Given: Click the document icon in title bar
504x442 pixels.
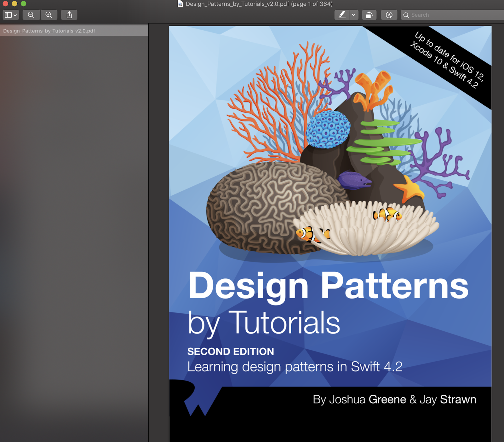Looking at the screenshot, I should [x=180, y=4].
